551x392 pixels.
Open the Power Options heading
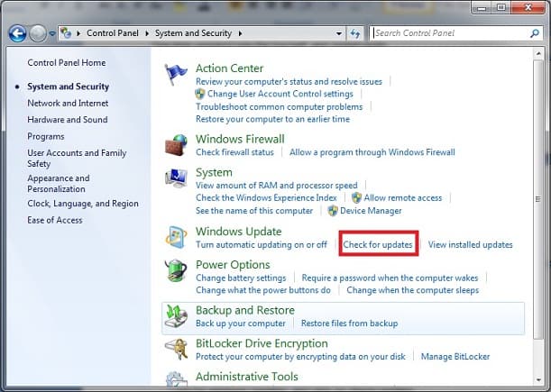point(233,265)
